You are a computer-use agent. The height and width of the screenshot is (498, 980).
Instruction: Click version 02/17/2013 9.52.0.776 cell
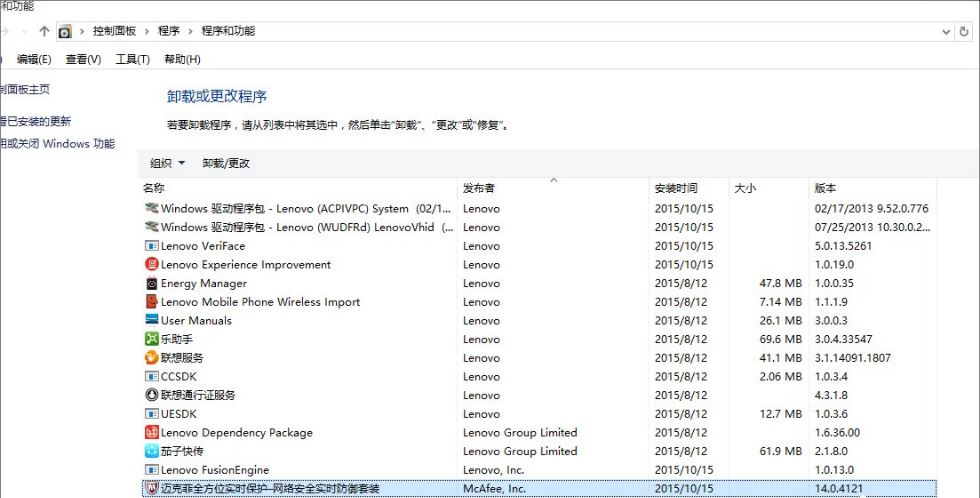(871, 208)
